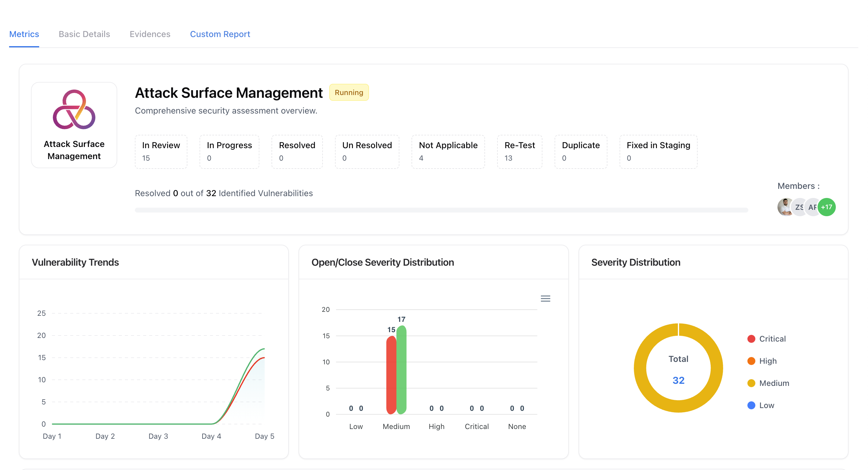Click the member profile photo avatar

click(785, 207)
